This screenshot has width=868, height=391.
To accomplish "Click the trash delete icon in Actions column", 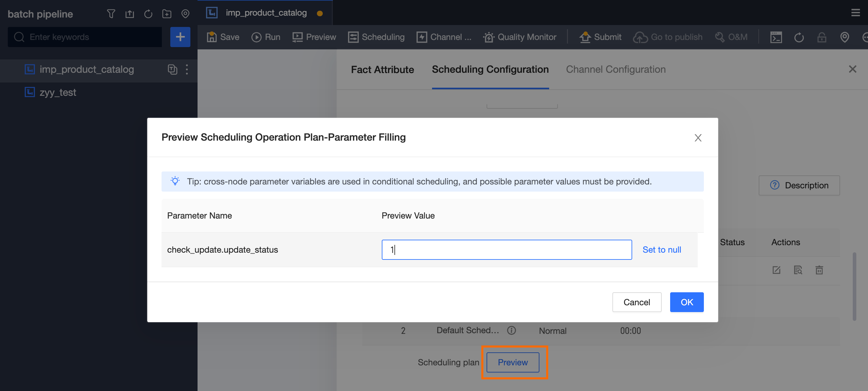I will click(x=819, y=270).
